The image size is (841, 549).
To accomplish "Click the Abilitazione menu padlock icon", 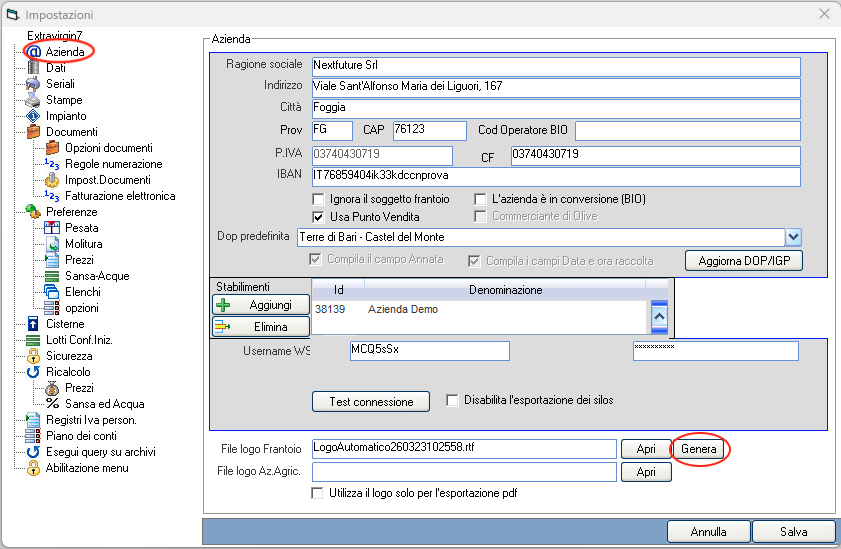I will pyautogui.click(x=33, y=468).
